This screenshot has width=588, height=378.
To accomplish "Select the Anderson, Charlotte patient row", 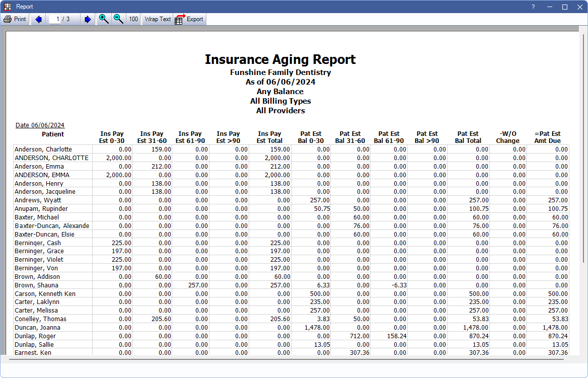I will point(43,149).
